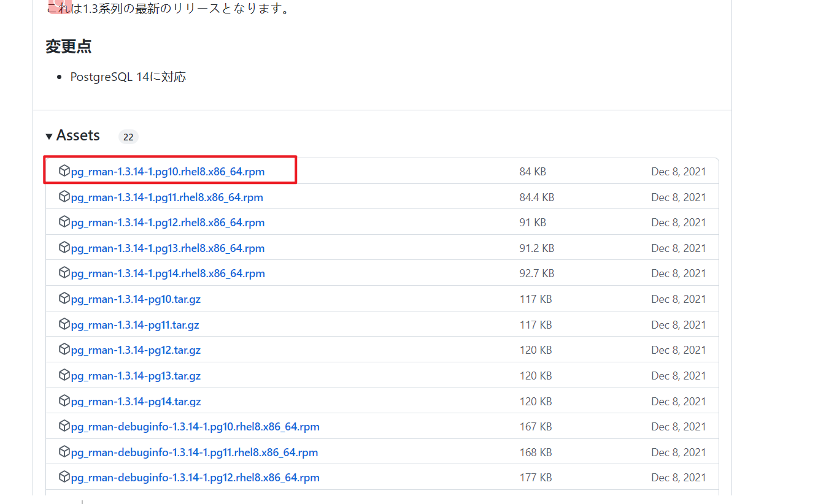Click the 22 assets count badge

[x=128, y=136]
